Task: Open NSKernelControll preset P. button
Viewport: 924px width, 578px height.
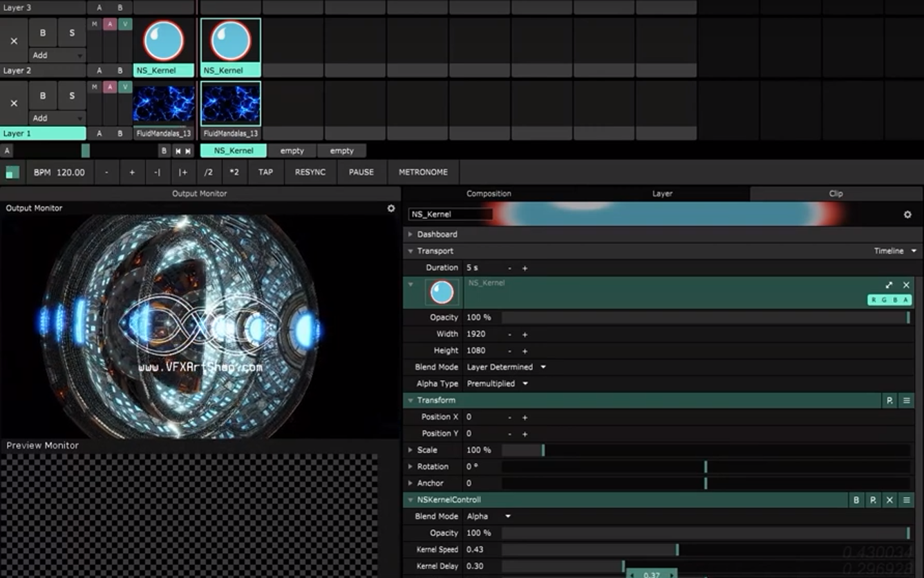Action: 873,500
